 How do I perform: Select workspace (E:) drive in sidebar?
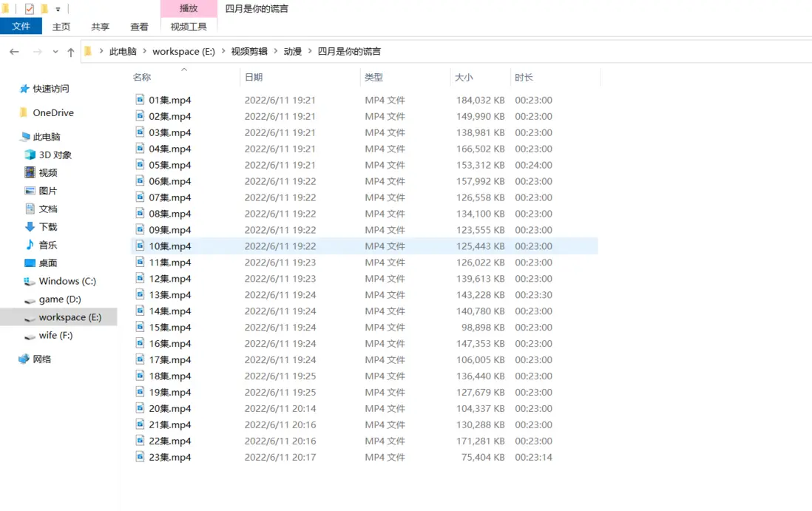pos(70,317)
